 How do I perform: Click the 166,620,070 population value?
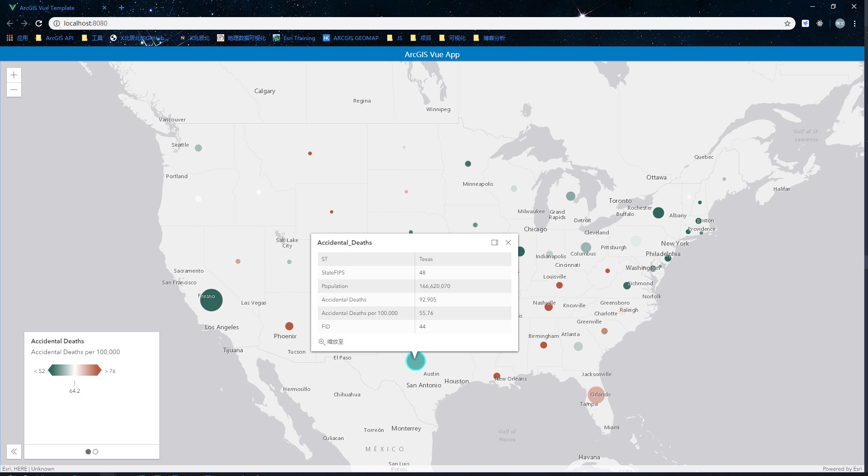coord(435,286)
